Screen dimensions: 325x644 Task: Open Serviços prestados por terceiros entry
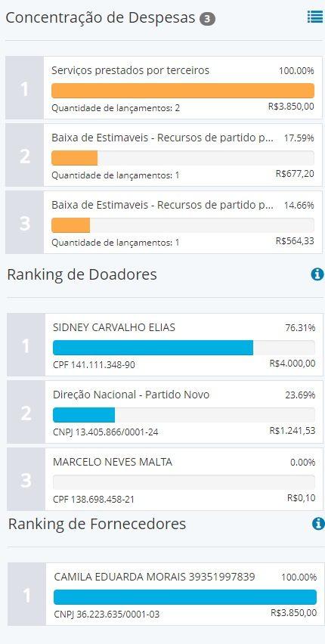[183, 88]
